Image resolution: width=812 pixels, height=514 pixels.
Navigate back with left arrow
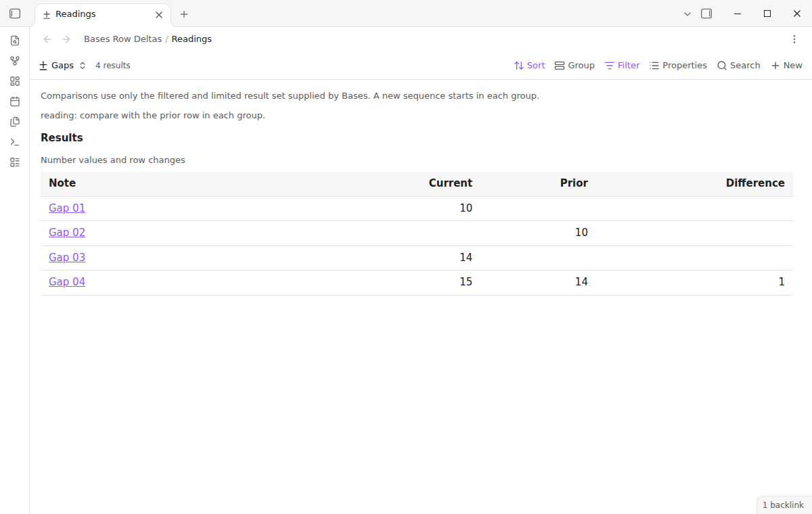[x=47, y=39]
